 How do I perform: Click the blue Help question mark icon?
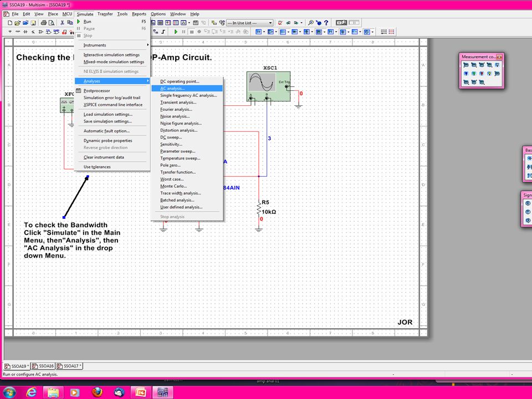(326, 23)
